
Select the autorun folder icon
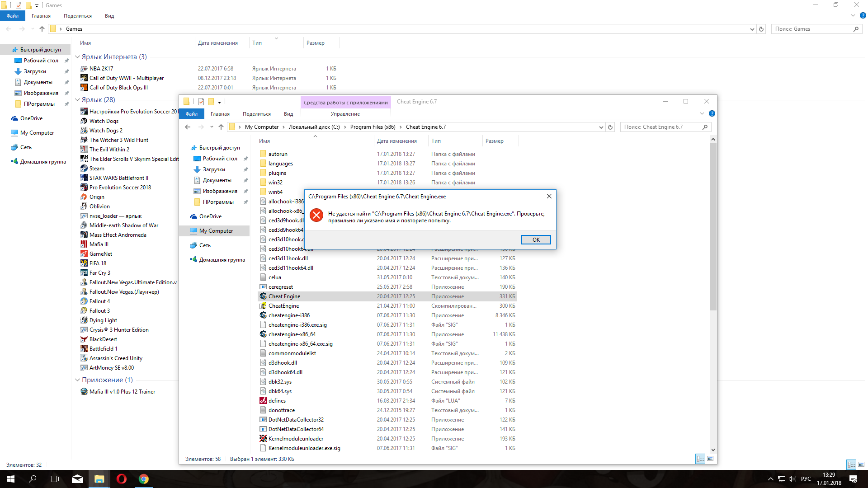pos(263,154)
